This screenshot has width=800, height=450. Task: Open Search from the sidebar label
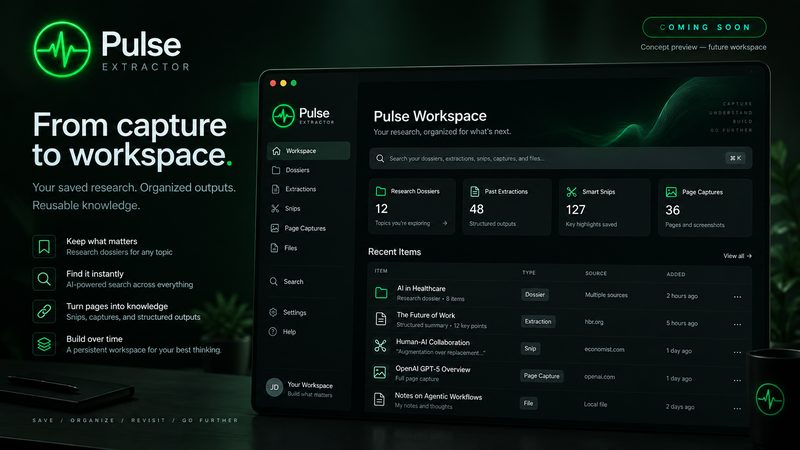[293, 282]
